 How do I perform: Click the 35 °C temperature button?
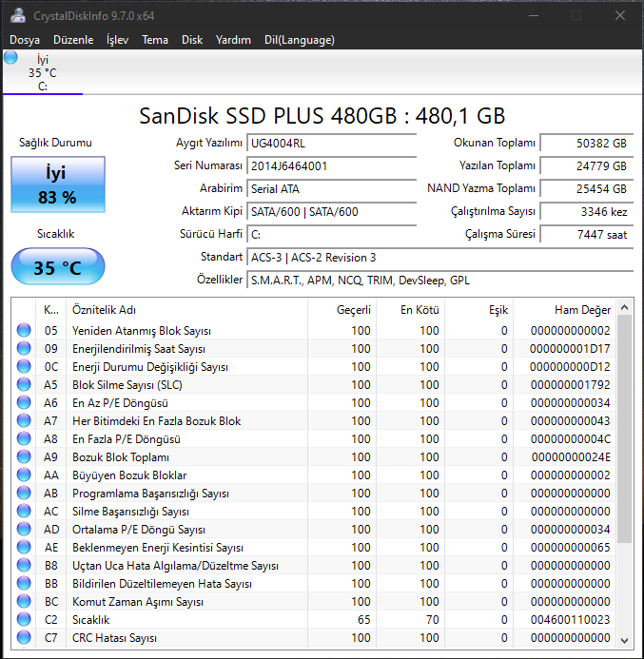pyautogui.click(x=58, y=267)
